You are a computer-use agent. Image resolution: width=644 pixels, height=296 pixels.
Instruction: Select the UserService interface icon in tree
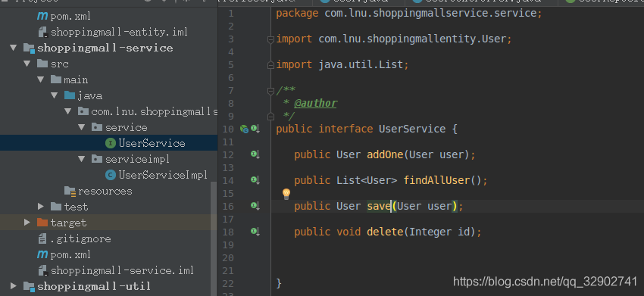coord(111,143)
